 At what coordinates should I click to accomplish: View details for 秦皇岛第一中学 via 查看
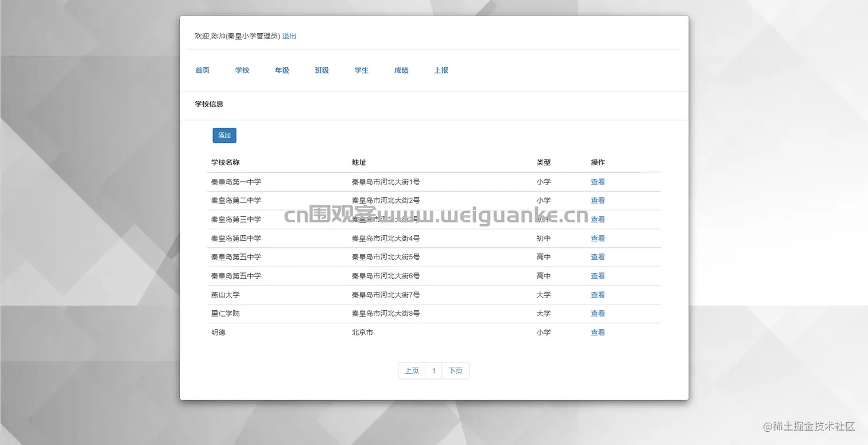[x=598, y=182]
